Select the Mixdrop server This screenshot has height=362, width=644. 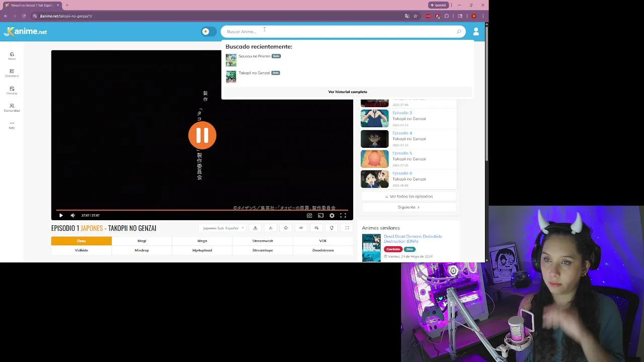tap(142, 250)
